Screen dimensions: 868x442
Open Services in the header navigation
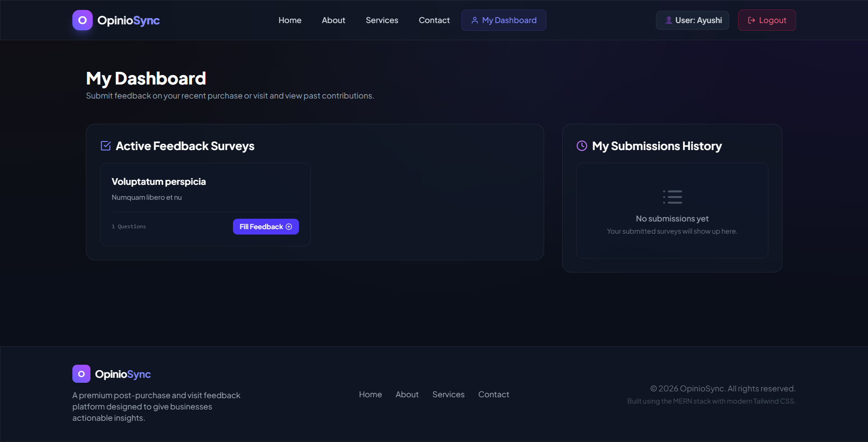tap(382, 20)
